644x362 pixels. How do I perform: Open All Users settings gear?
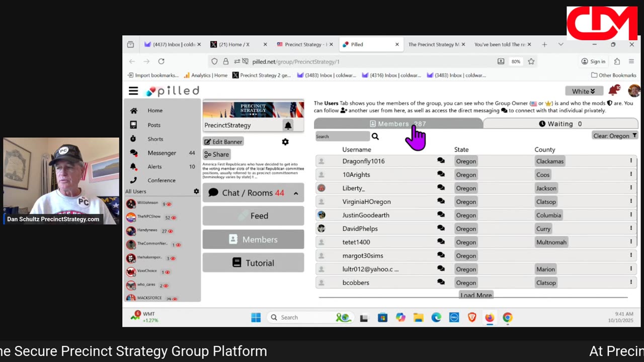point(196,192)
